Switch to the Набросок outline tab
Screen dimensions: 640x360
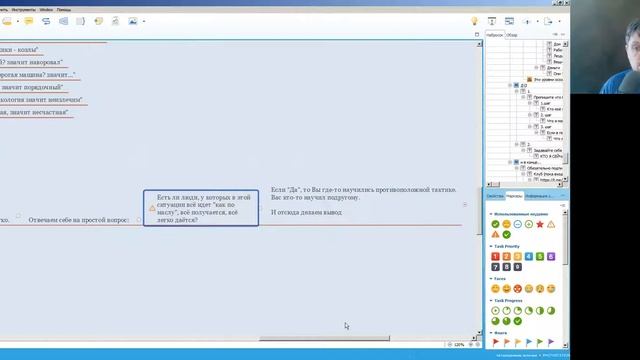[x=495, y=35]
